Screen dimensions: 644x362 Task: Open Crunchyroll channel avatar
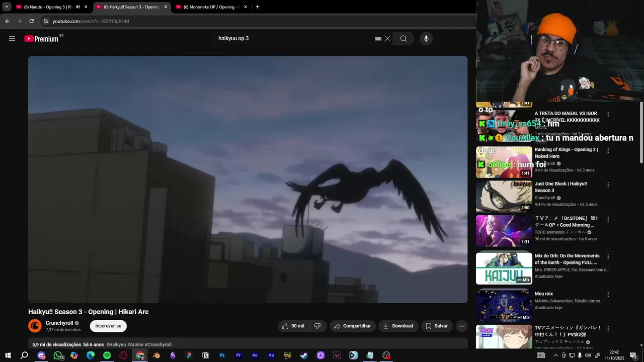[35, 326]
